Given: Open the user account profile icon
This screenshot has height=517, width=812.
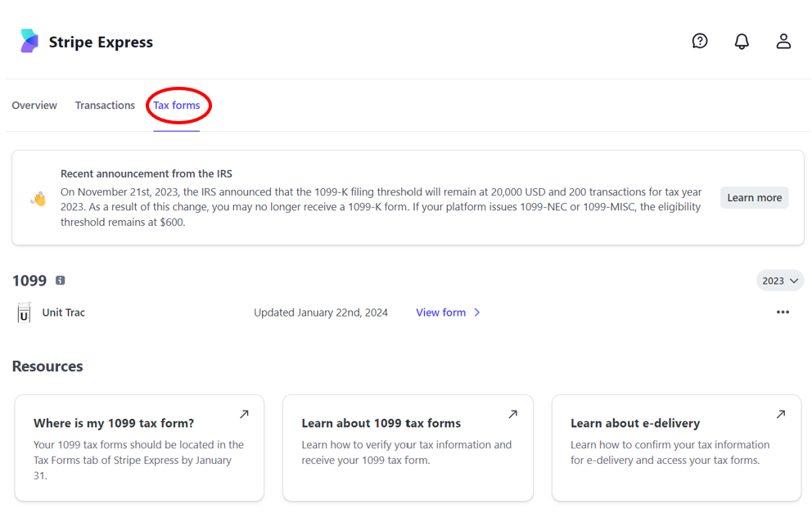Looking at the screenshot, I should (x=783, y=41).
